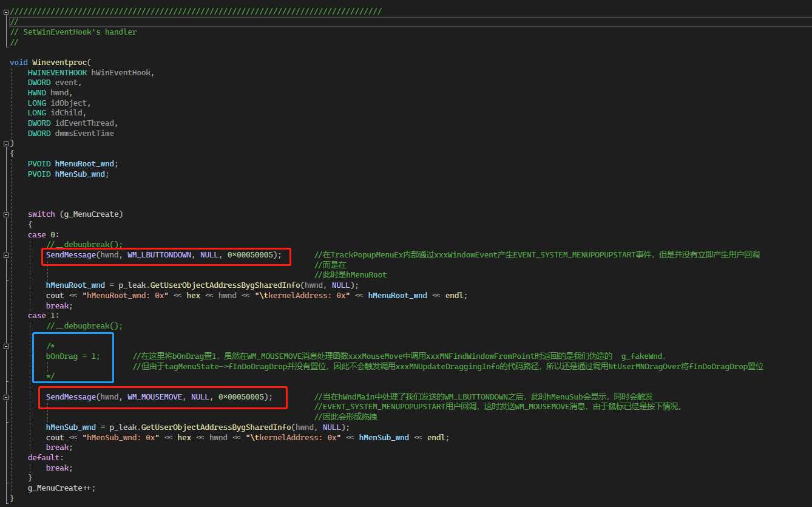
Task: Click the hMenSub_wnd = p_leak.GetUserObjectAddressBygSharedInfo line
Action: [198, 427]
